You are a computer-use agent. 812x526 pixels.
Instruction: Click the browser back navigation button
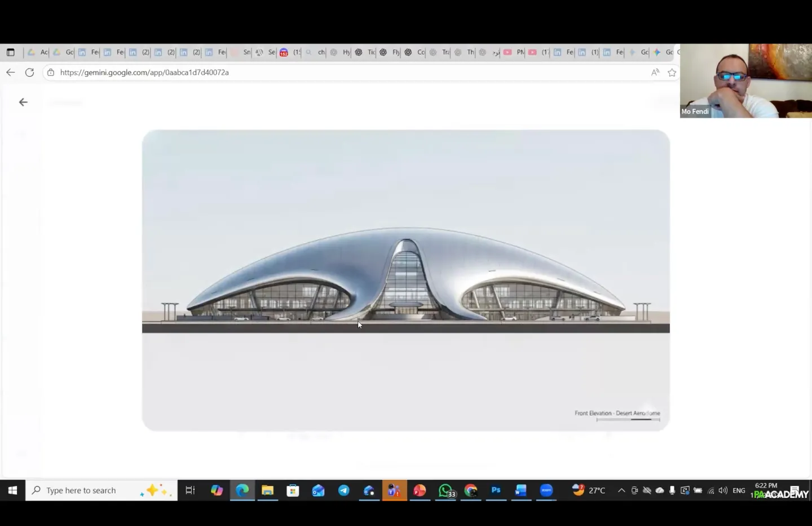click(x=11, y=72)
